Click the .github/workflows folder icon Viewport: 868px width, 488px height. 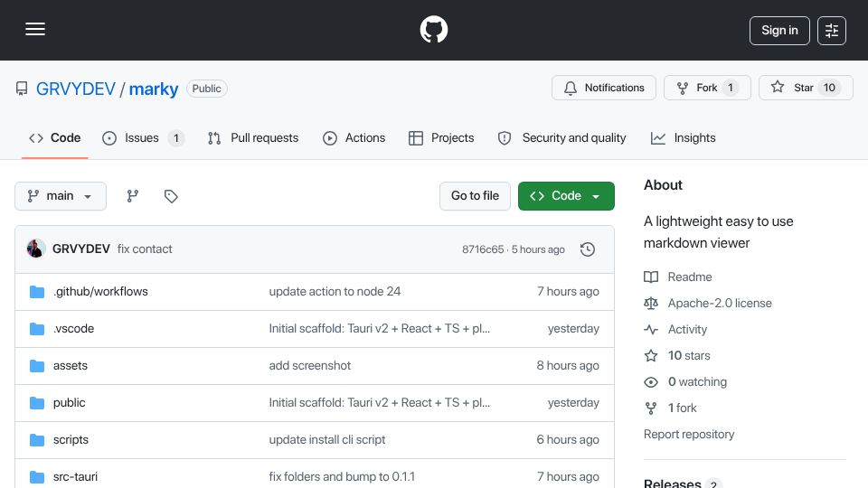click(37, 292)
